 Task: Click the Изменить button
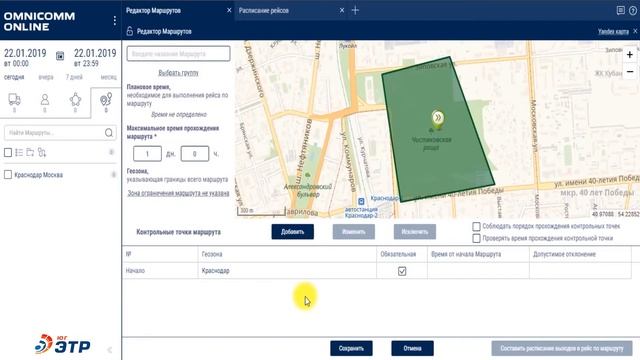point(353,232)
